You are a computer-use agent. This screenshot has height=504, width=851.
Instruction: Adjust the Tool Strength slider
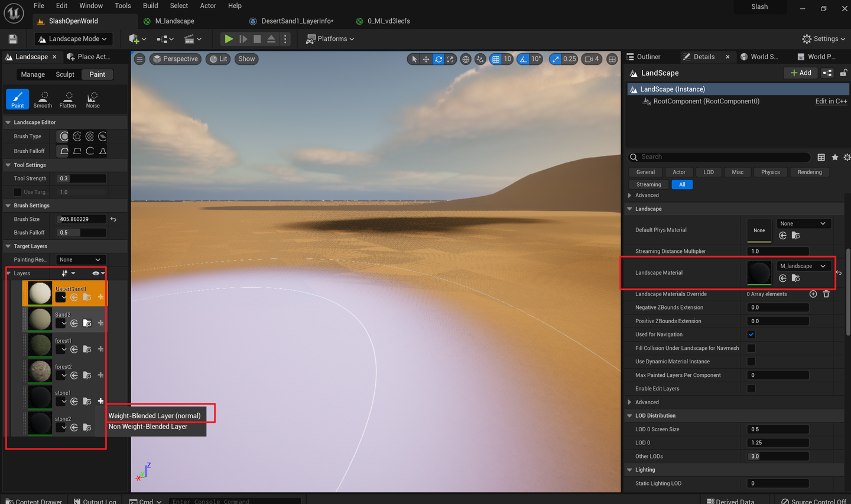(x=82, y=178)
